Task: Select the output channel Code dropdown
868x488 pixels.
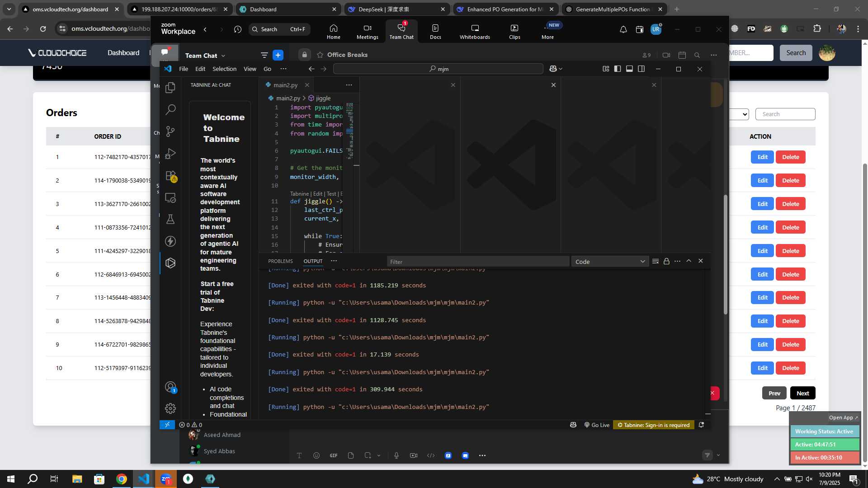Action: click(x=610, y=262)
